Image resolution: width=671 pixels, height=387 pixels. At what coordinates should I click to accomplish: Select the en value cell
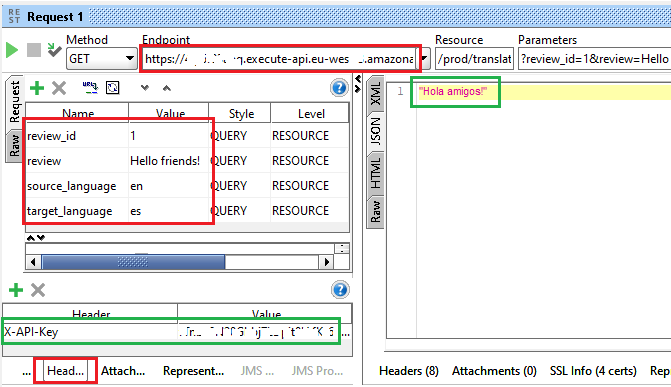point(169,186)
